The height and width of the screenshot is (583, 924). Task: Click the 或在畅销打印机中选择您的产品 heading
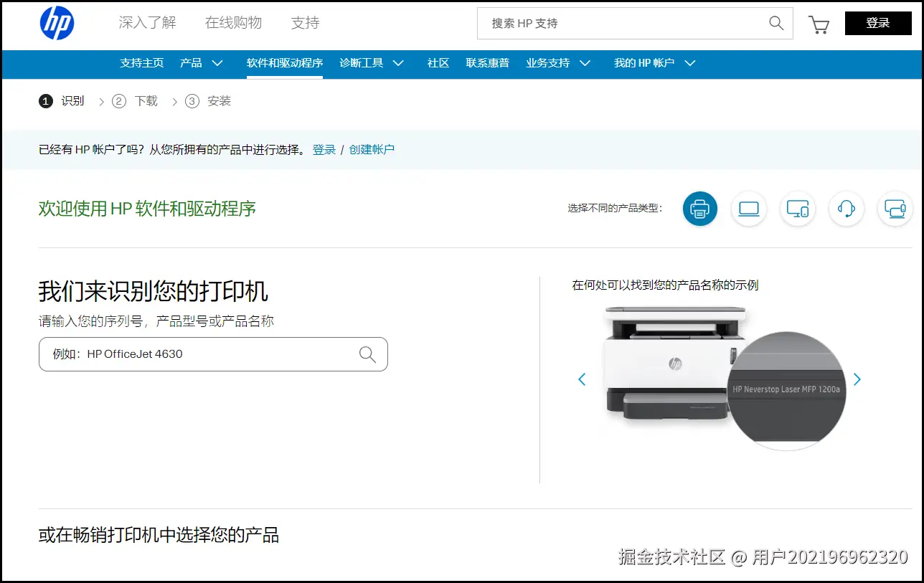159,535
